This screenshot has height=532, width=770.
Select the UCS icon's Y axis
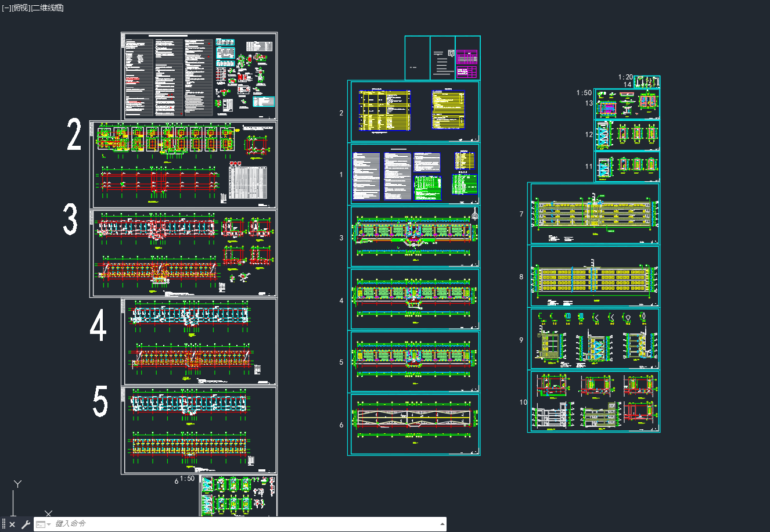coord(17,484)
